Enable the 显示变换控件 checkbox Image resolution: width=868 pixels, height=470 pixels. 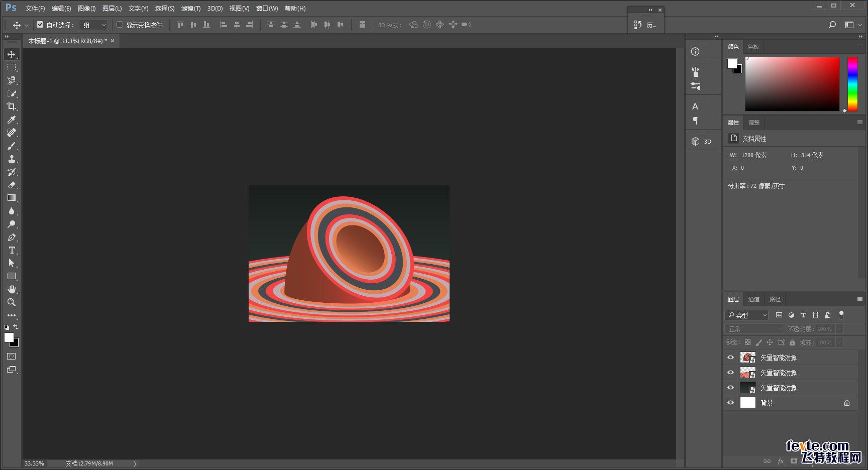(x=120, y=25)
